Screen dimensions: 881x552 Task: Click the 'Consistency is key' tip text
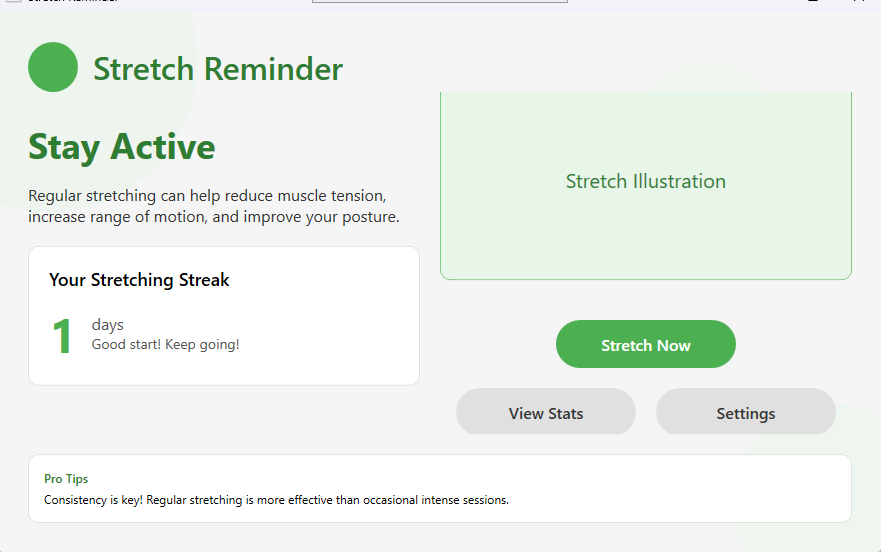pyautogui.click(x=276, y=500)
